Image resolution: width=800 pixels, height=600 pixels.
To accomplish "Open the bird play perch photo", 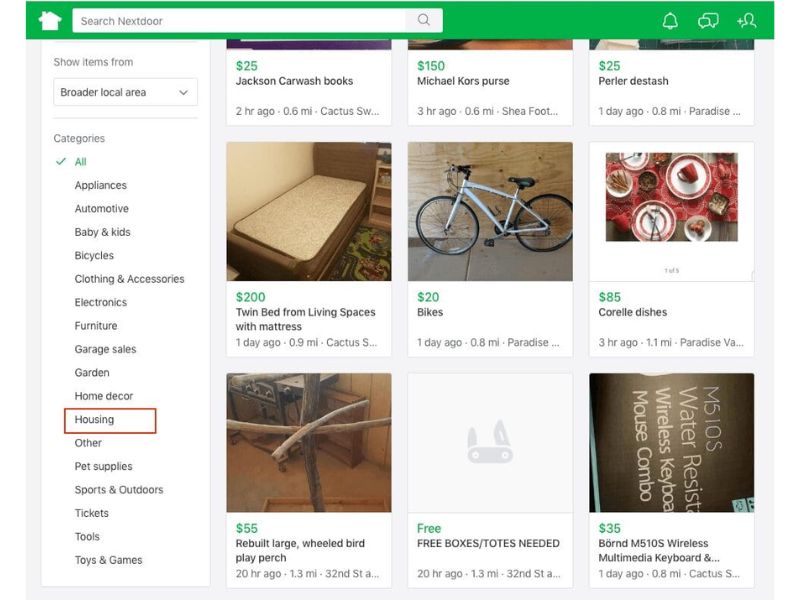I will tap(309, 443).
